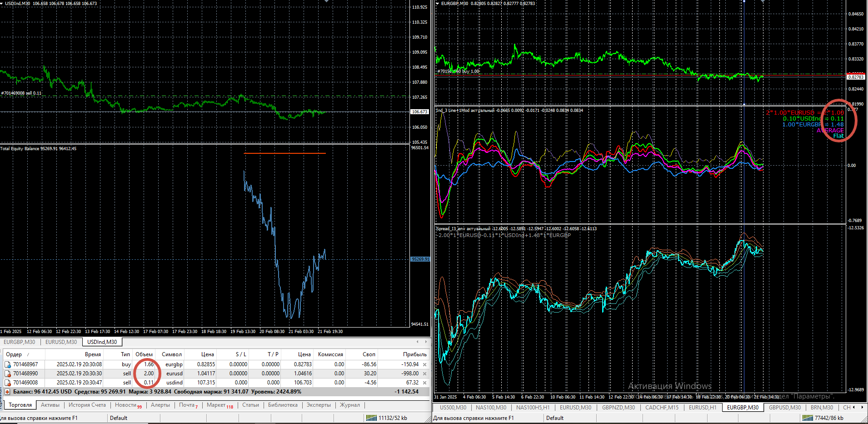Click the sell order icon for order 701469008

tap(8, 383)
